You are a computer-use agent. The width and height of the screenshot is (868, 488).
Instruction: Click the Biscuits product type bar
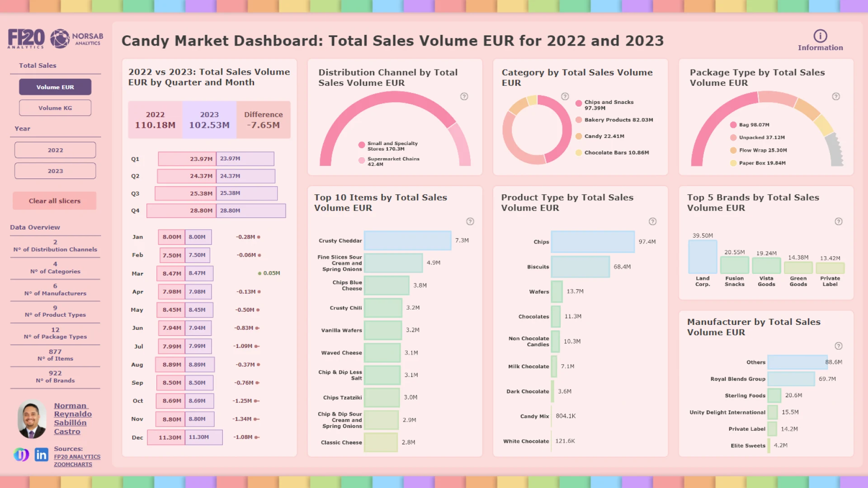pyautogui.click(x=580, y=267)
